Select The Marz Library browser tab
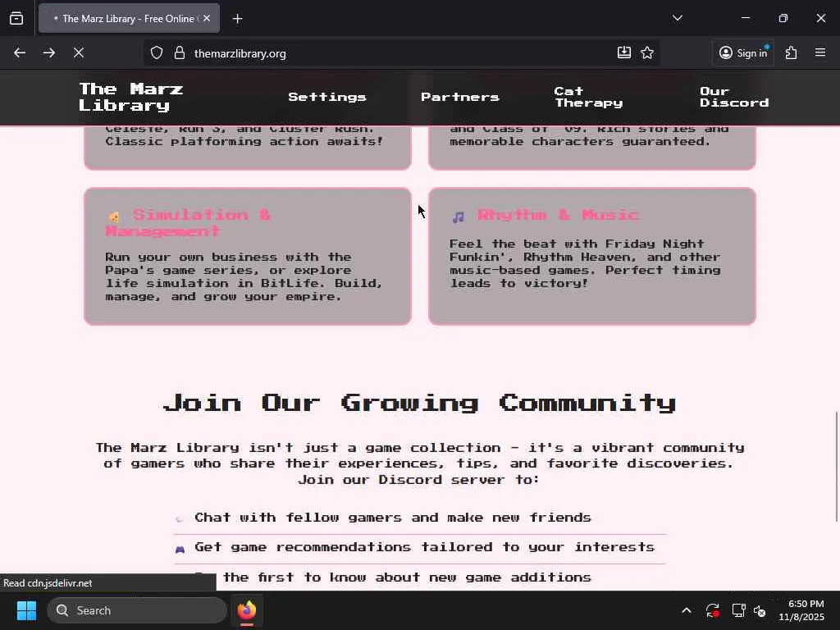The image size is (840, 630). pyautogui.click(x=129, y=18)
